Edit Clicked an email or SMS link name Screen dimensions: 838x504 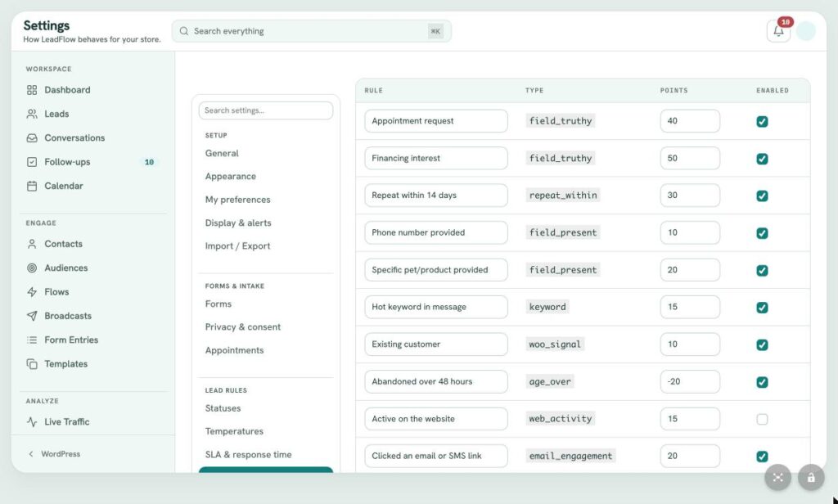point(436,456)
